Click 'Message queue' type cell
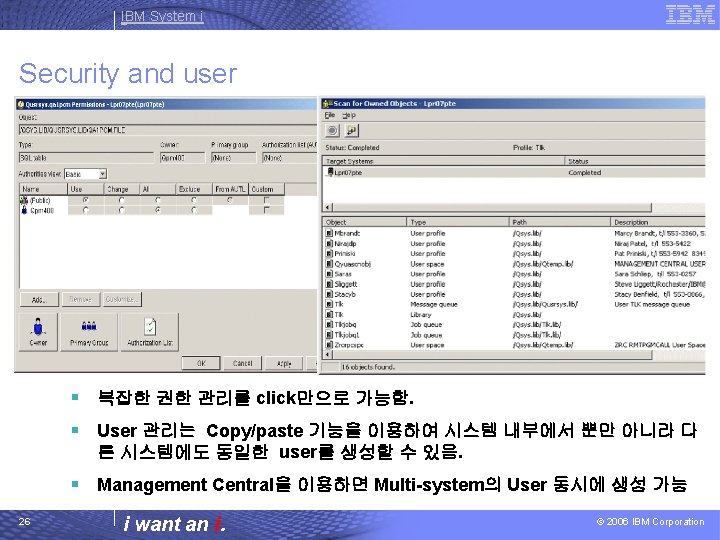This screenshot has width=720, height=540. point(434,304)
